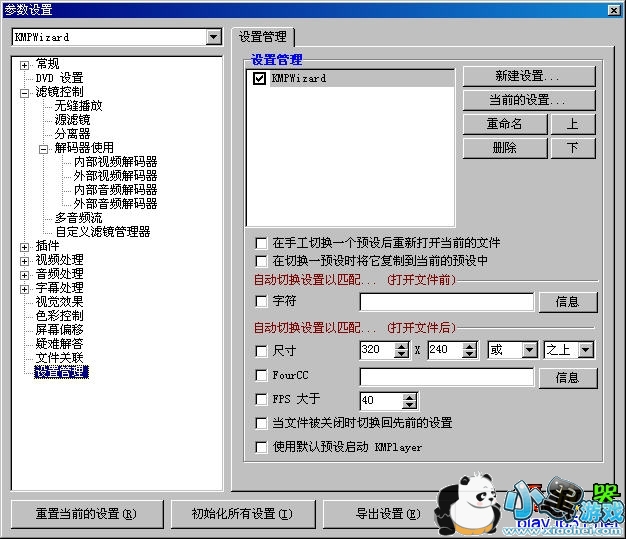Click 信息 button beside FourCC field
This screenshot has height=539, width=626.
click(568, 378)
